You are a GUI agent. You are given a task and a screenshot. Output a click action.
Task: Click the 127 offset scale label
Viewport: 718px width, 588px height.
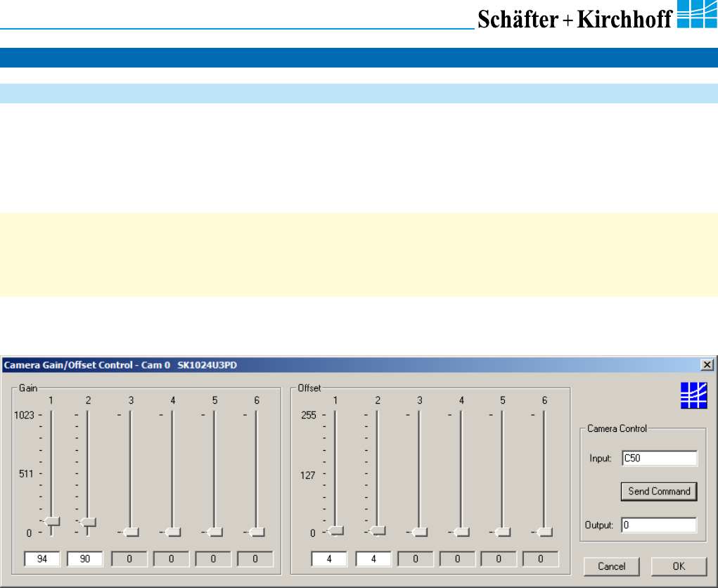pos(308,475)
